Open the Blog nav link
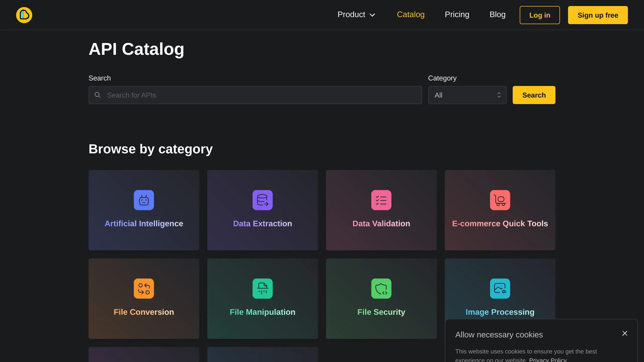 497,15
